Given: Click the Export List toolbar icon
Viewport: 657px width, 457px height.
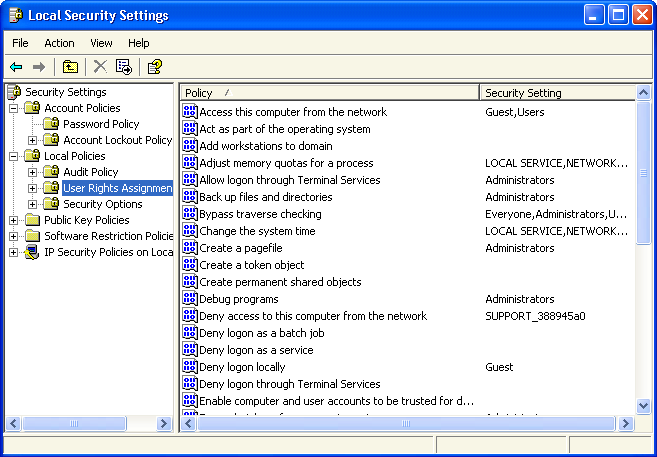Looking at the screenshot, I should tap(124, 67).
